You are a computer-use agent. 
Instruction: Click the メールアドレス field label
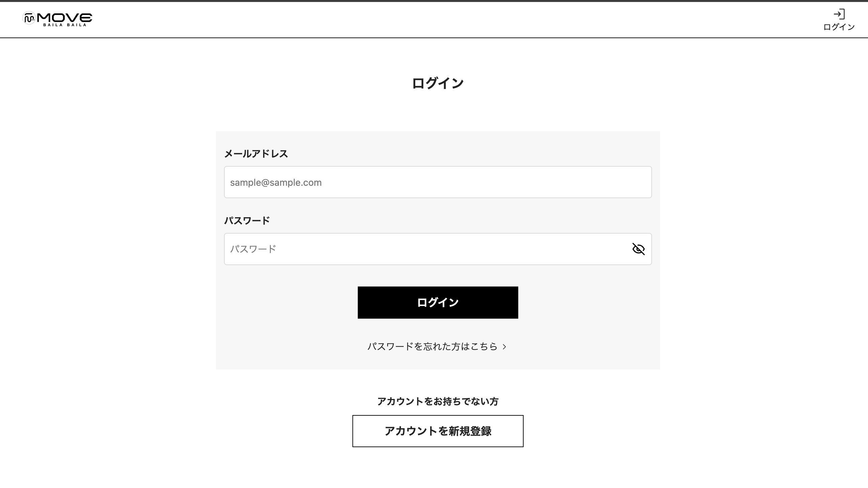(256, 154)
